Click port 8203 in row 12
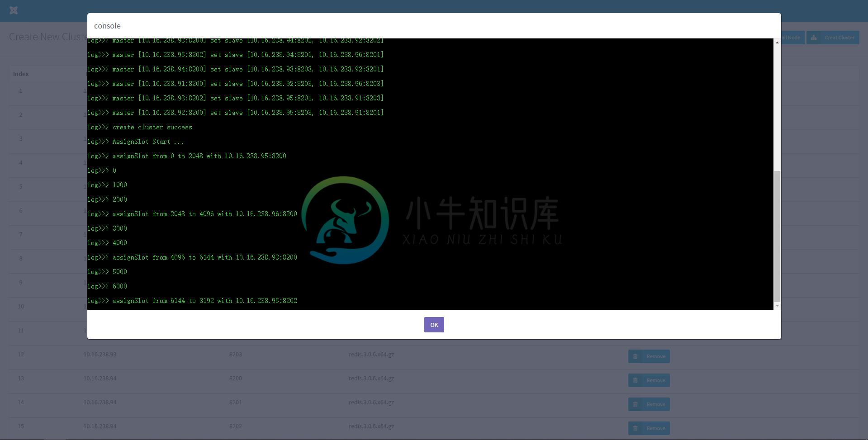This screenshot has width=868, height=440. click(236, 354)
